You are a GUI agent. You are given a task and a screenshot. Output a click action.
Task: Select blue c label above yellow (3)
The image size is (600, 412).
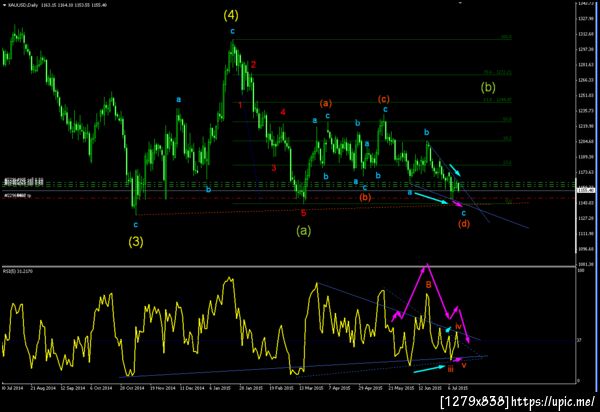(x=135, y=225)
